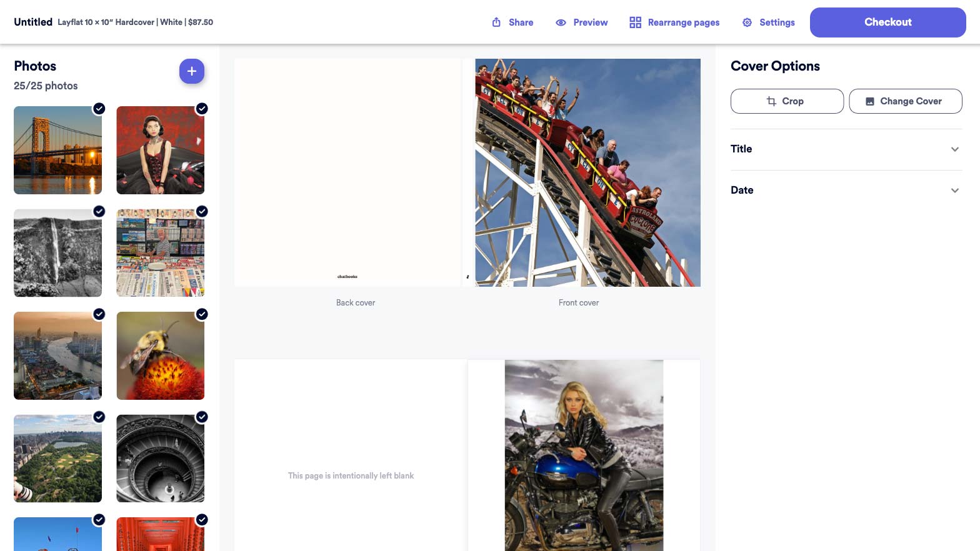Toggle checkmark on the bumblebee photo
980x551 pixels.
coord(202,314)
